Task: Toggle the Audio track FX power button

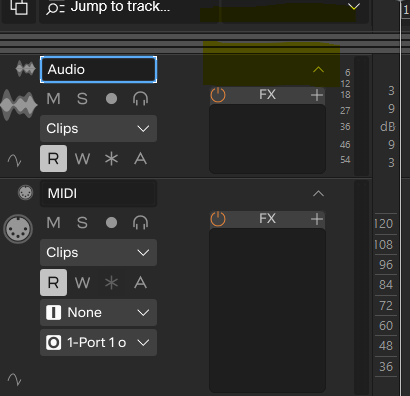Action: pos(218,95)
